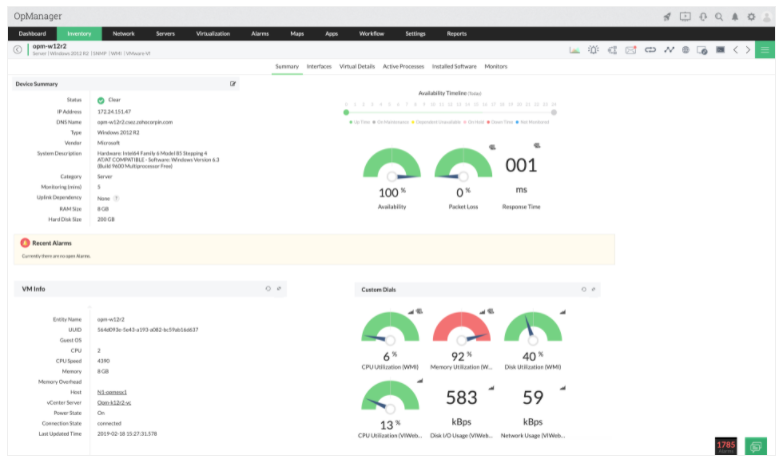Click the edit icon in Custom Dials panel
This screenshot has width=784, height=464.
coord(594,289)
